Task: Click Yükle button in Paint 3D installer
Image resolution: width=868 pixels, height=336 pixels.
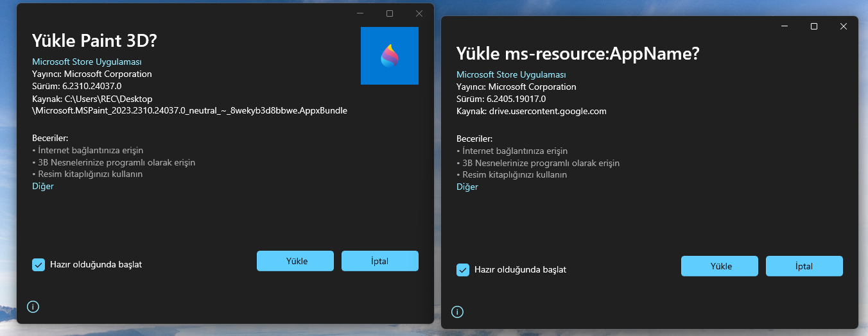Action: click(x=295, y=261)
